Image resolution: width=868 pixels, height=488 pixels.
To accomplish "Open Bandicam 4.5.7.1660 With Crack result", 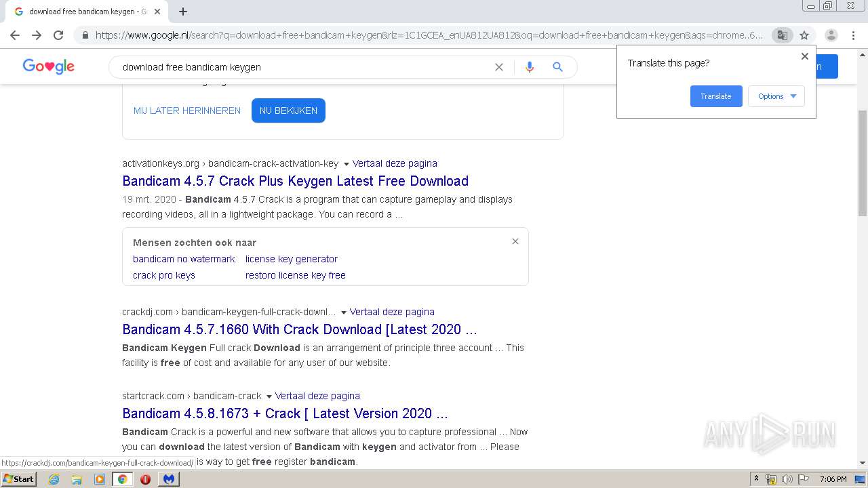I will click(300, 329).
